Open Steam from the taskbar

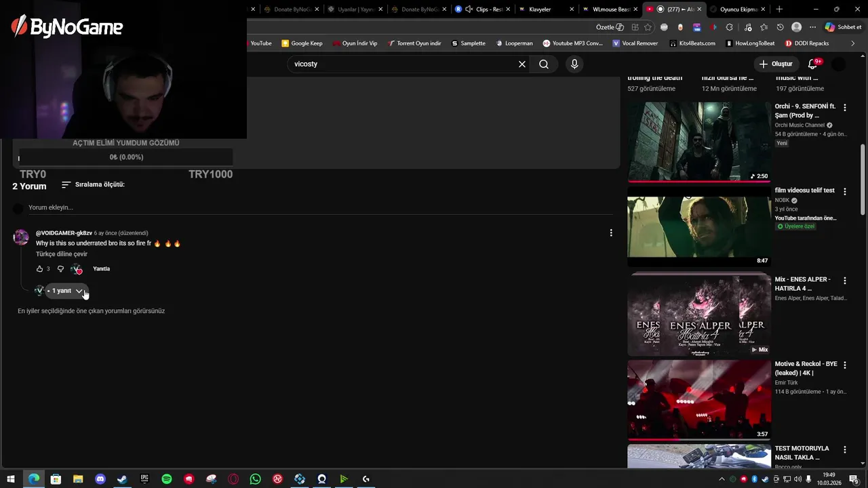pos(122,479)
